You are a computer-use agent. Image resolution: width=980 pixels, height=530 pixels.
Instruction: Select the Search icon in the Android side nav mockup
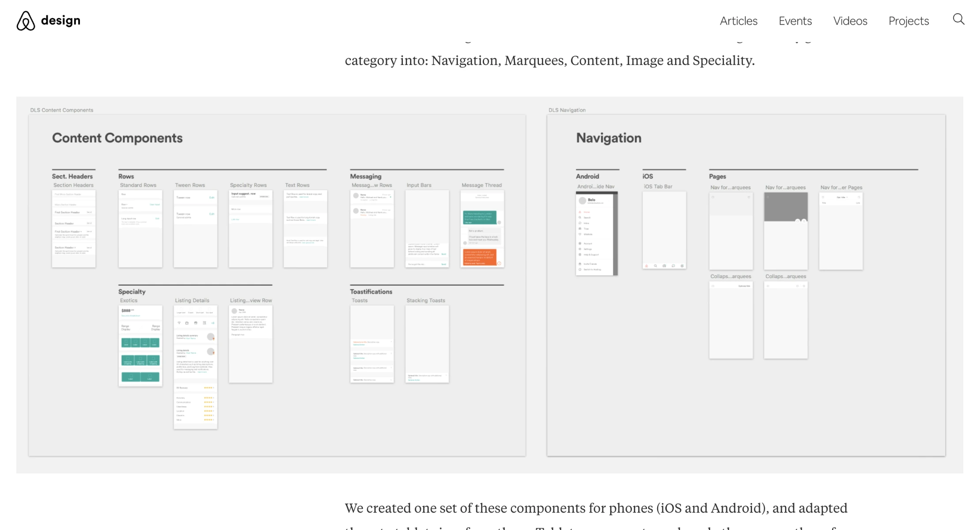580,217
